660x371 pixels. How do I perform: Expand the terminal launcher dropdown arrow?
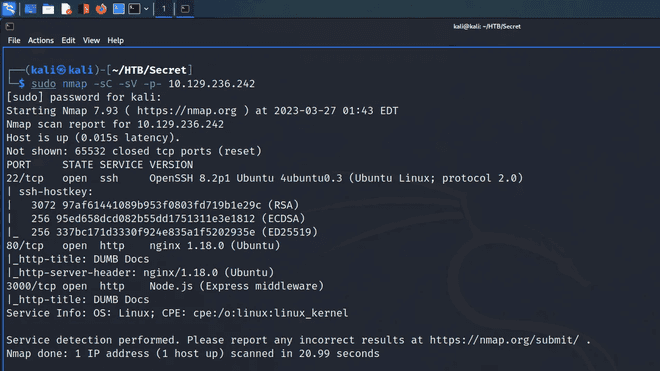[146, 9]
